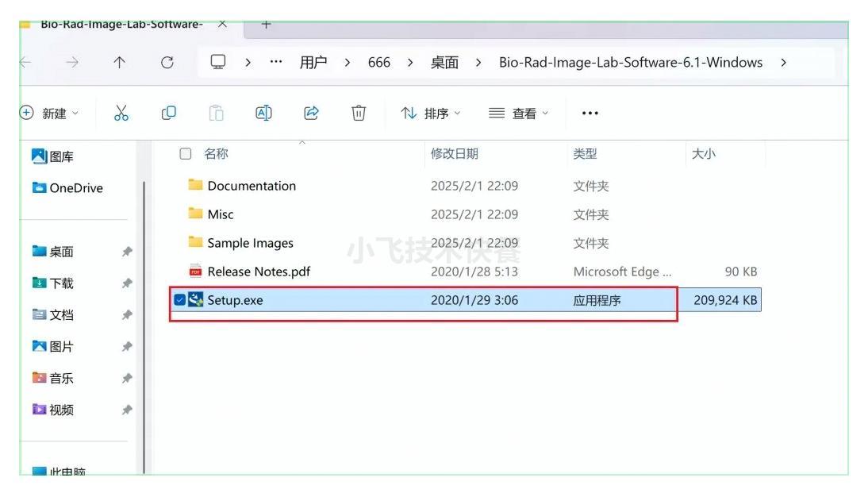Click the Misc folder icon

click(195, 214)
